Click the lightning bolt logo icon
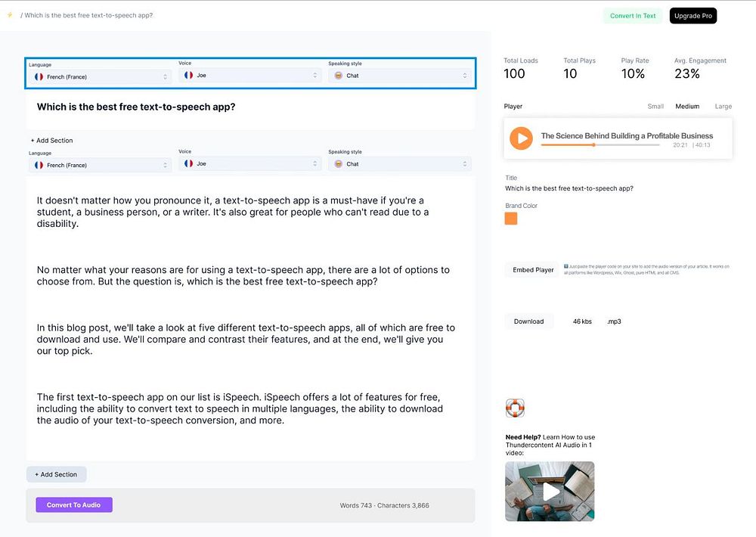Viewport: 756px width, 537px height. (x=10, y=15)
